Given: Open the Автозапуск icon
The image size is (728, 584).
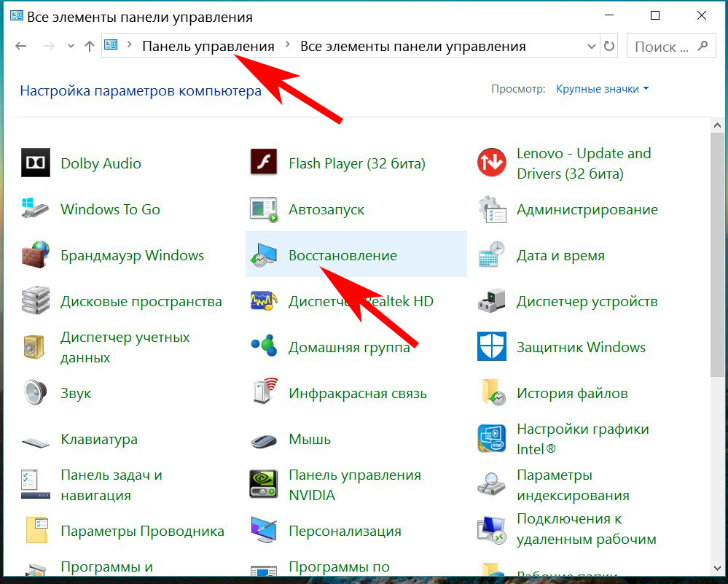Looking at the screenshot, I should point(264,209).
